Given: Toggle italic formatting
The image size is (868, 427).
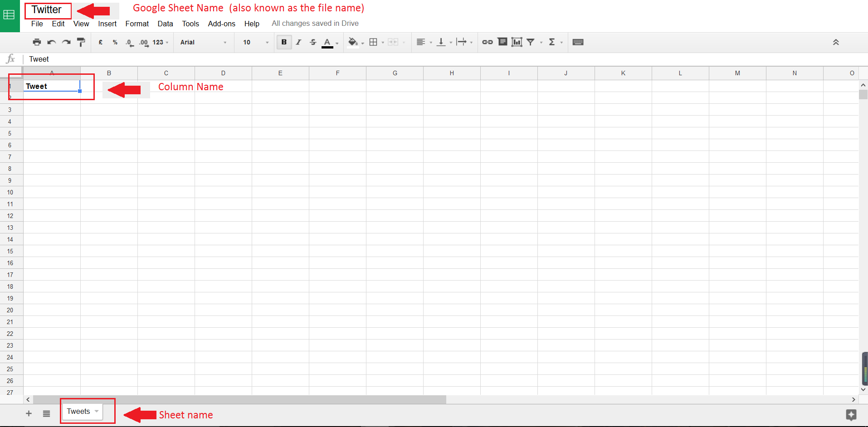Looking at the screenshot, I should 298,42.
